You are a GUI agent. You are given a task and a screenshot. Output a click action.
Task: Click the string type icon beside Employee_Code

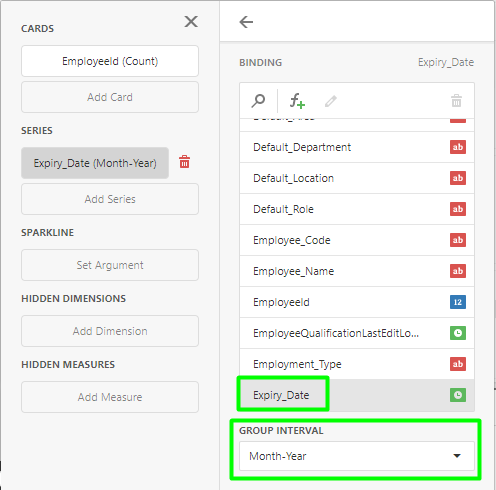click(458, 240)
